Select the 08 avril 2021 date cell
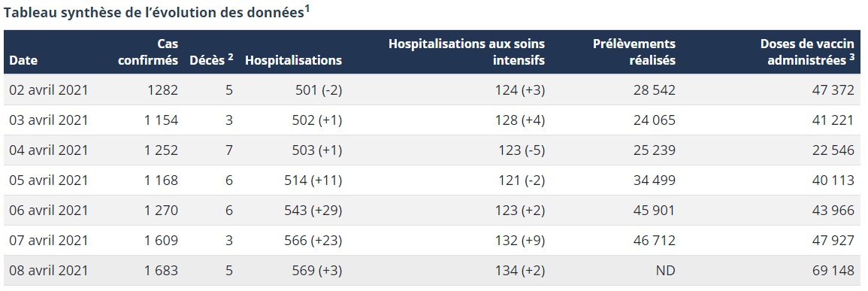 [x=49, y=271]
